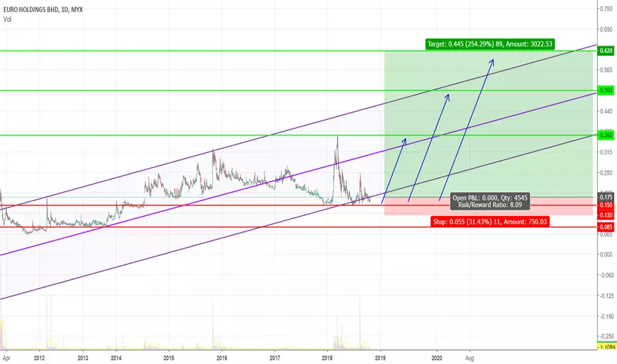Click the green 0.620 price tag
This screenshot has width=617, height=364.
coord(606,51)
